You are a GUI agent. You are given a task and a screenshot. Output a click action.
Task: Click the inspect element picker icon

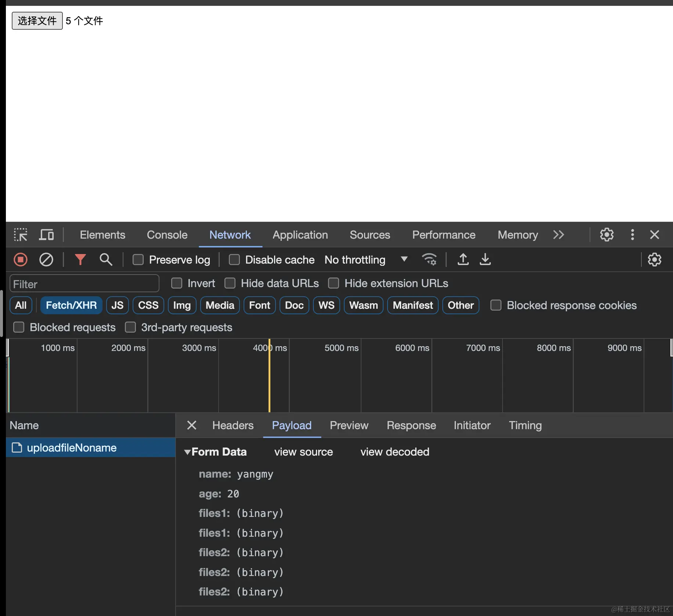click(x=21, y=235)
